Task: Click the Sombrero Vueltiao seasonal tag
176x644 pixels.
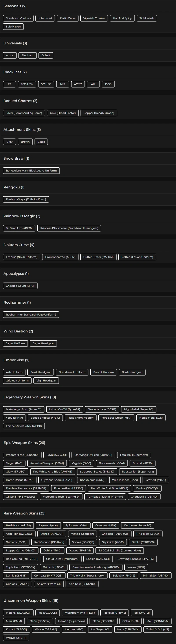Action: [x=18, y=18]
